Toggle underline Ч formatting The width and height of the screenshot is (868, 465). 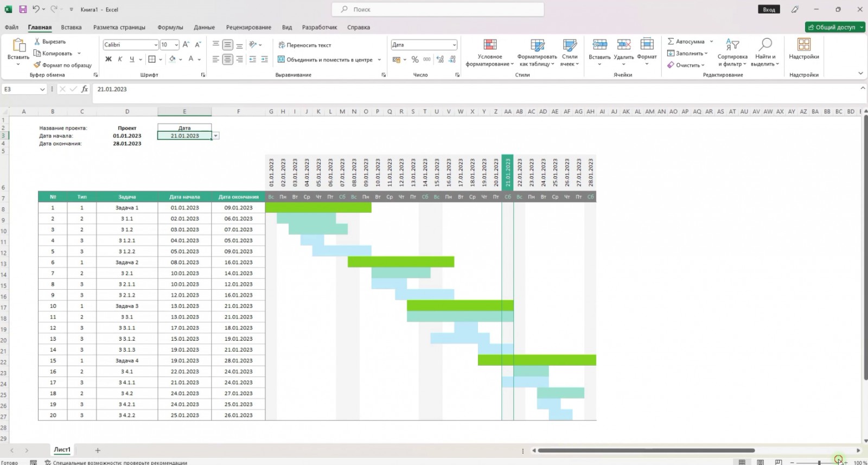coord(131,59)
